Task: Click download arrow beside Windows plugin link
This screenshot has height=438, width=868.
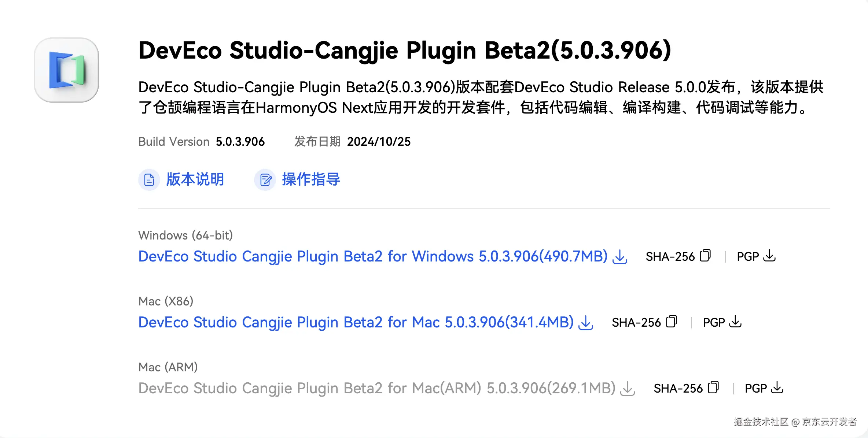Action: (x=620, y=257)
